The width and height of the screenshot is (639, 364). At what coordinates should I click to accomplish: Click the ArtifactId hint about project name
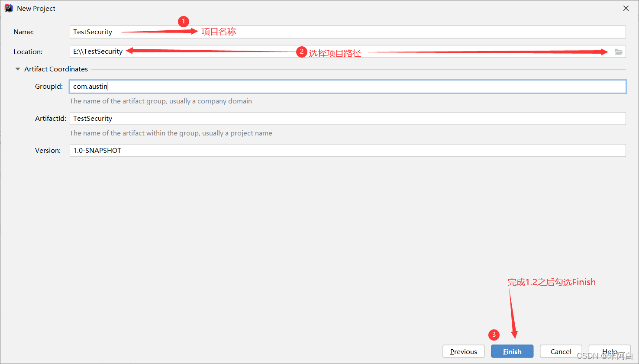click(171, 133)
